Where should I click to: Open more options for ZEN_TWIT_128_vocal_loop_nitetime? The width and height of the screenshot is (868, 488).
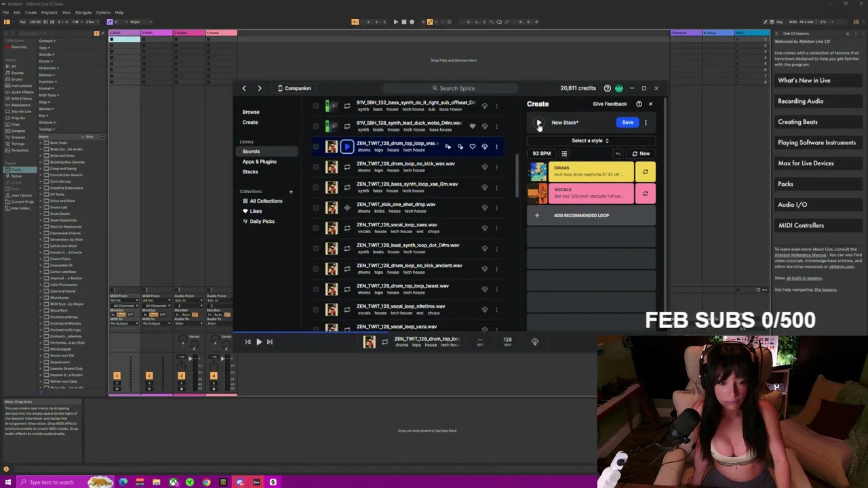coord(496,310)
